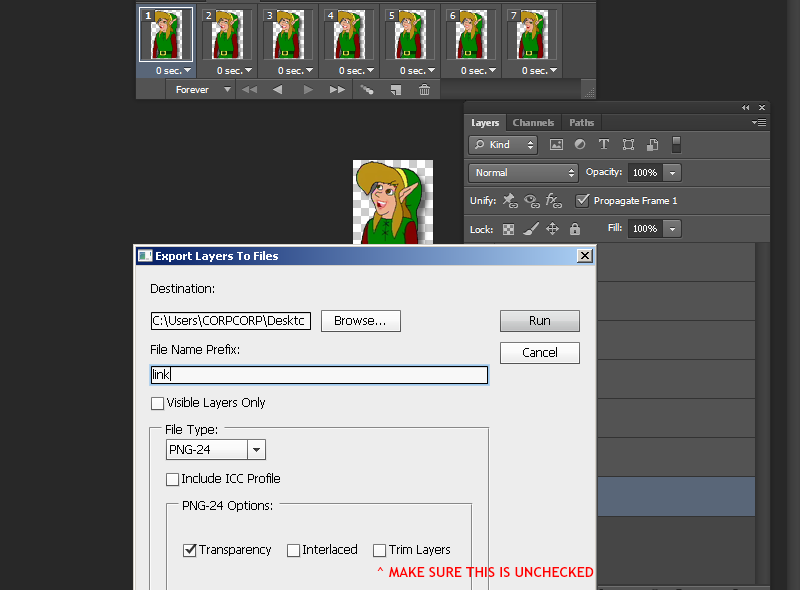Toggle the Propagate Frame 1 checkbox

pos(582,201)
